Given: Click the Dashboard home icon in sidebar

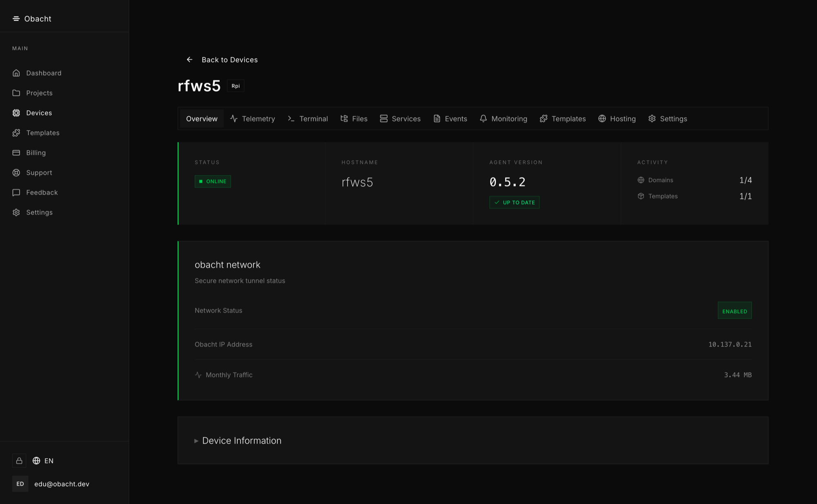Looking at the screenshot, I should point(16,73).
